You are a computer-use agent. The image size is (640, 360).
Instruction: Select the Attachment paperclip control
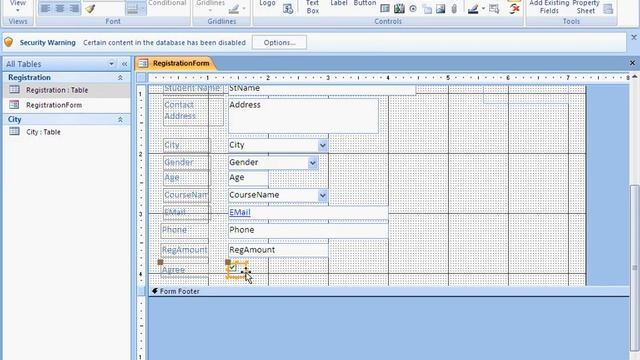coord(454,9)
